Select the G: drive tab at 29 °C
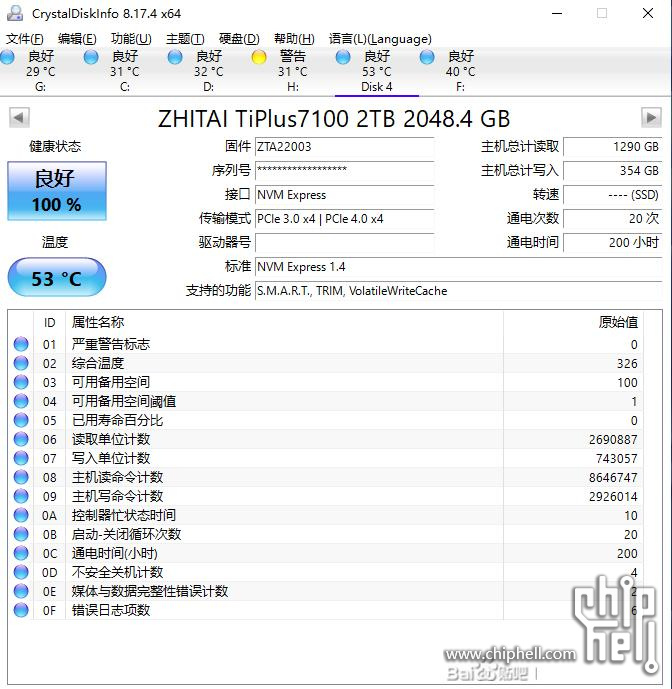Viewport: 672px width, 689px height. 40,71
